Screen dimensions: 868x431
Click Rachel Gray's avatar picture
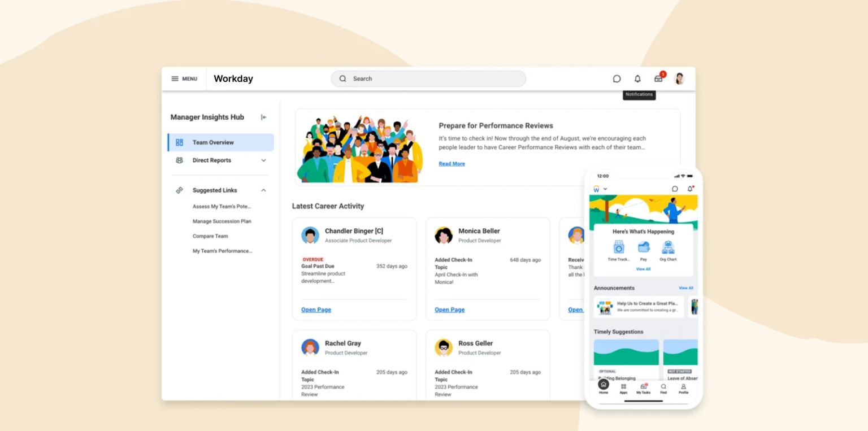click(310, 347)
